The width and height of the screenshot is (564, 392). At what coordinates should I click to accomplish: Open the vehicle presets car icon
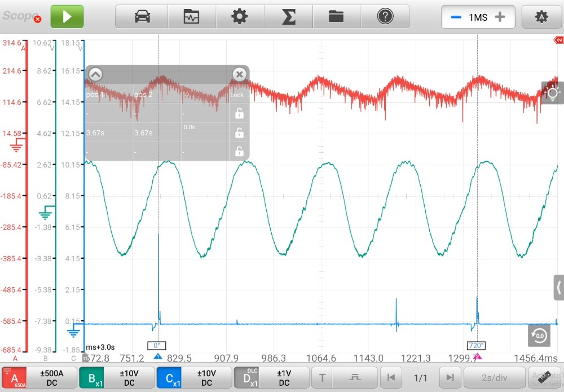(142, 17)
